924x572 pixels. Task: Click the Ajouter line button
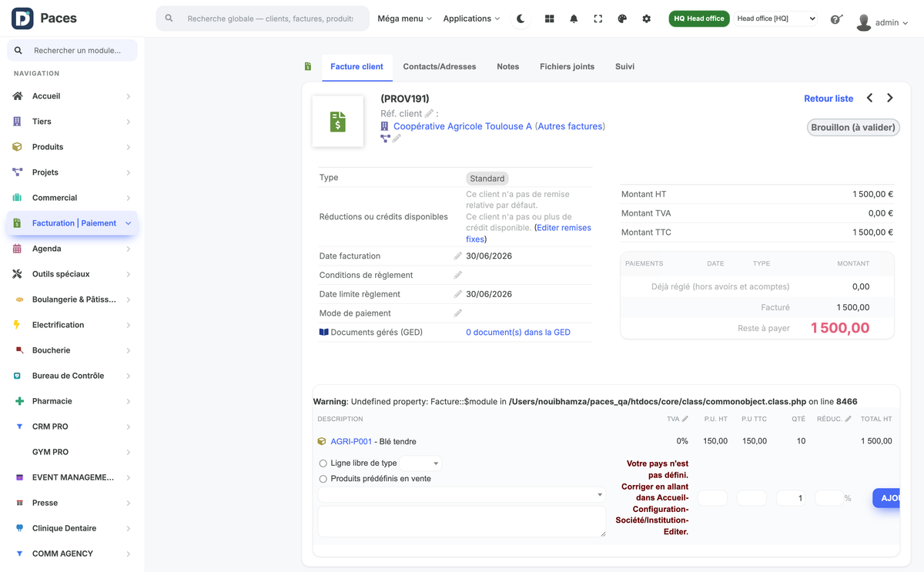pos(886,498)
